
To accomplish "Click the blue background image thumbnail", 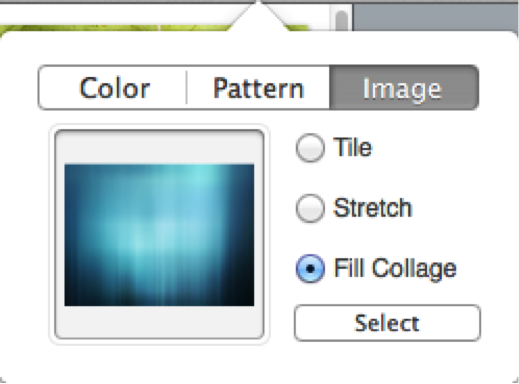I will pos(159,235).
